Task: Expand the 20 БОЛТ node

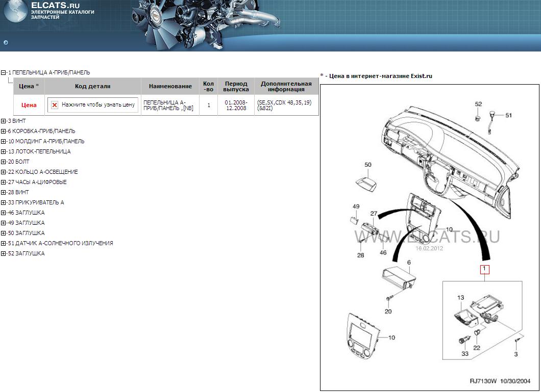Action: [x=3, y=162]
